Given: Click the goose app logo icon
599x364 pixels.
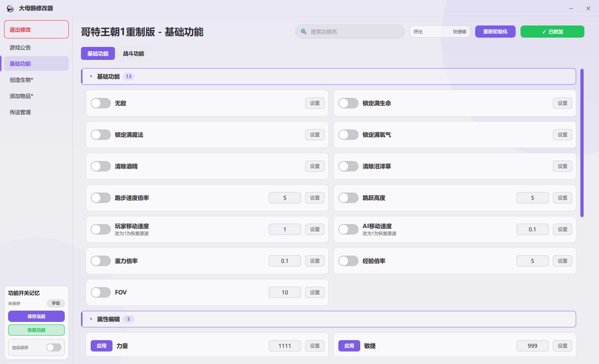Looking at the screenshot, I should 10,8.
